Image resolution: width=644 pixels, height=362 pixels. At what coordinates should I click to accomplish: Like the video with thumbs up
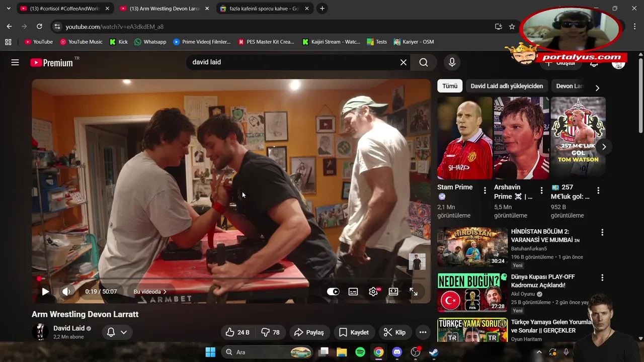[x=237, y=332]
